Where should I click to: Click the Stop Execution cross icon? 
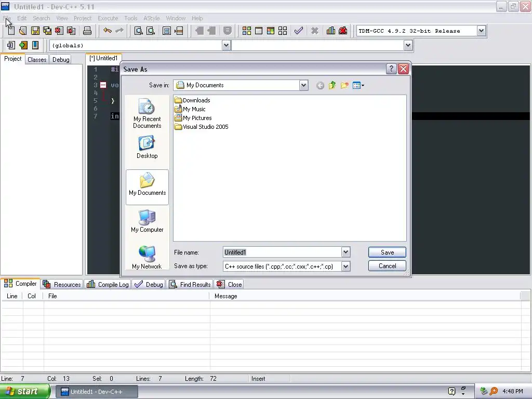pyautogui.click(x=315, y=31)
